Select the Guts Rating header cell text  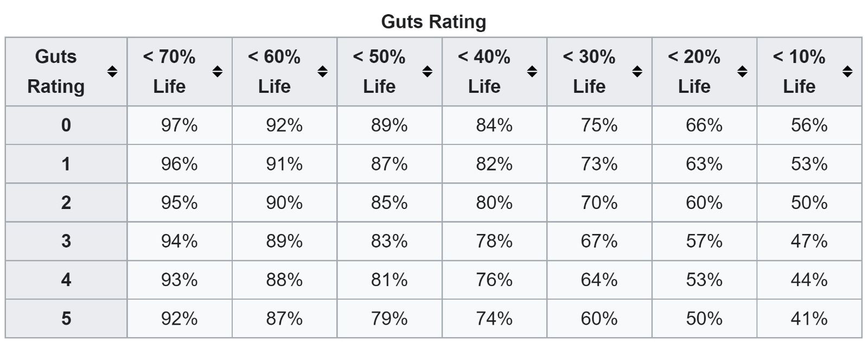56,72
